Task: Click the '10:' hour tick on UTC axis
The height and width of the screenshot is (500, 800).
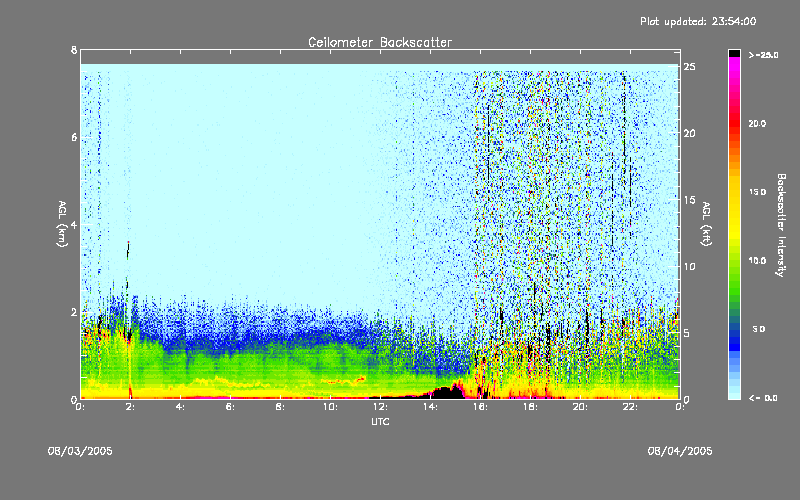Action: tap(330, 407)
